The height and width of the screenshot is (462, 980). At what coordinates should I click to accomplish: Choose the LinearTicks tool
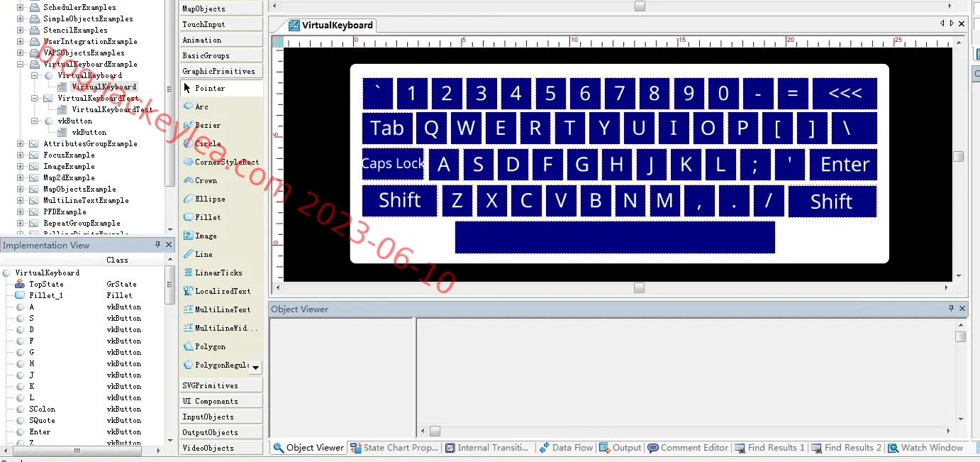pyautogui.click(x=218, y=273)
